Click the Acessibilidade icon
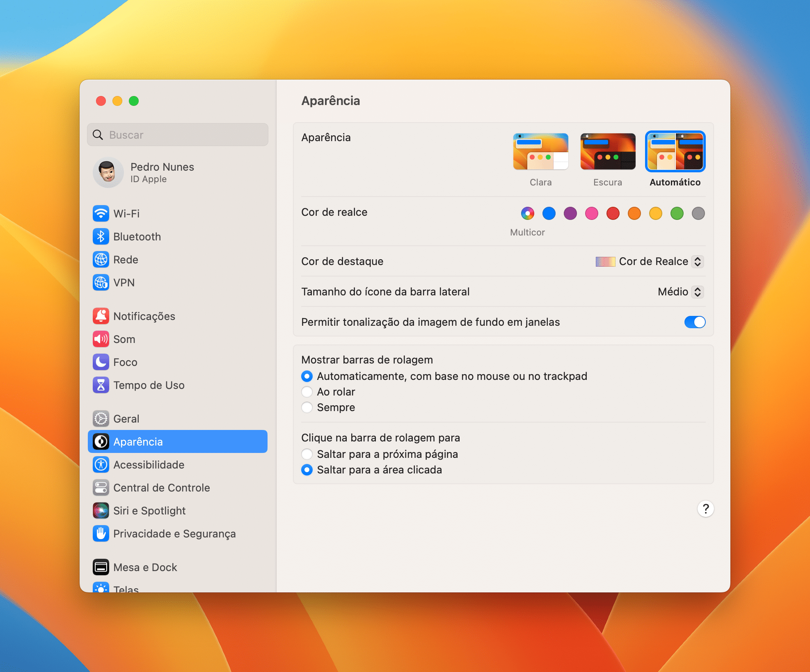This screenshot has height=672, width=810. (101, 464)
